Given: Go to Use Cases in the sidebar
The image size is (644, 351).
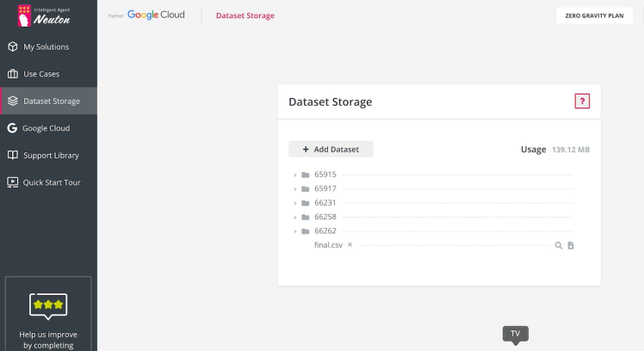Looking at the screenshot, I should point(41,74).
